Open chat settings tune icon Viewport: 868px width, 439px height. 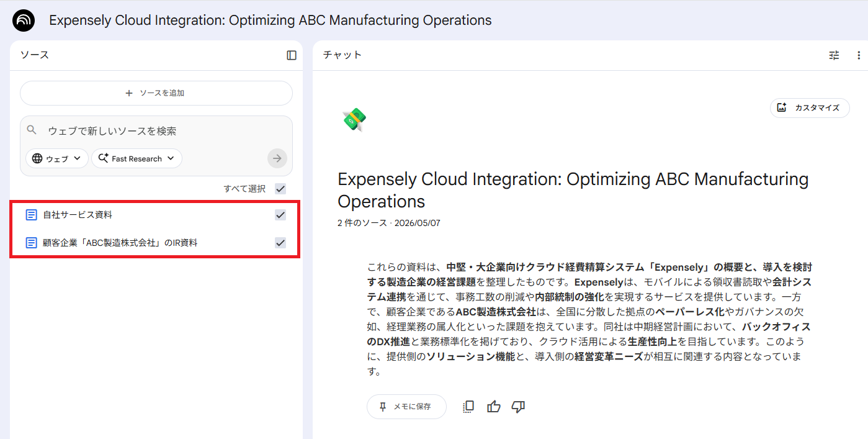point(834,55)
